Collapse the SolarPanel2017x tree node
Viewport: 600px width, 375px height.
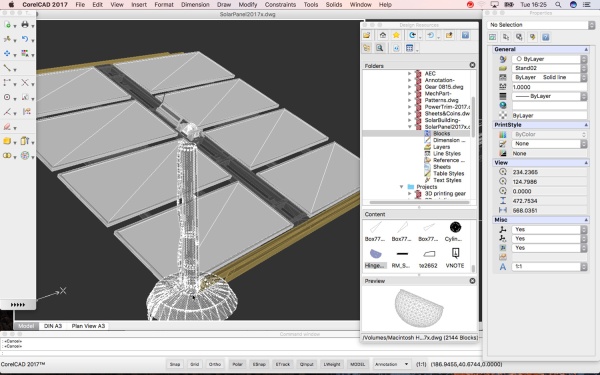(x=410, y=127)
